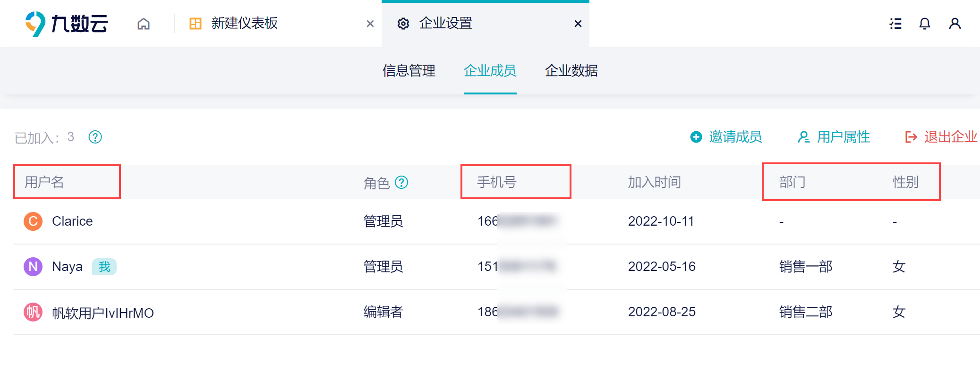The height and width of the screenshot is (372, 980).
Task: Close the 企业设置 tab
Action: (x=578, y=24)
